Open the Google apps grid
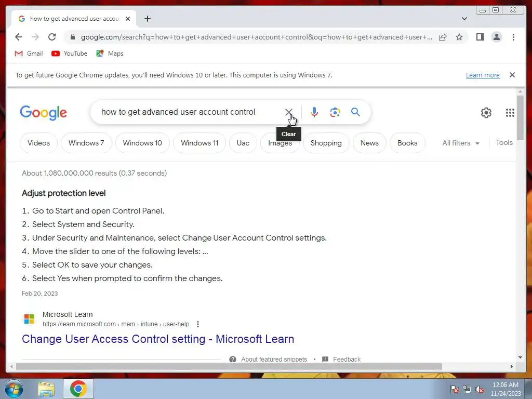The image size is (532, 399). (510, 113)
